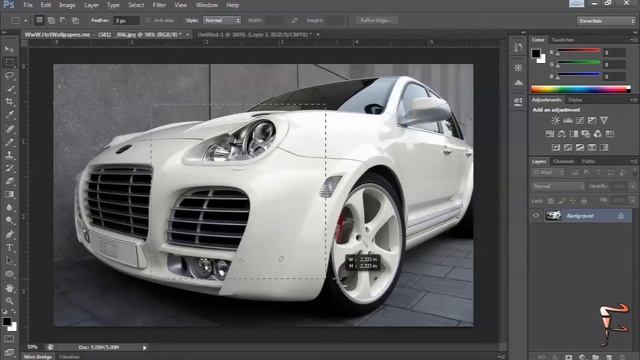Add a Photo Filter adjustment

[586, 134]
